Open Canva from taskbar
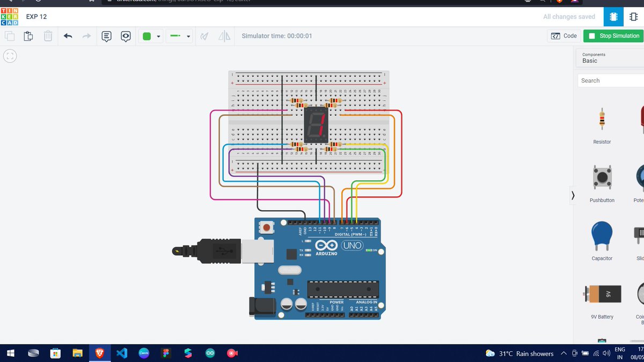This screenshot has width=644, height=362. 144,353
